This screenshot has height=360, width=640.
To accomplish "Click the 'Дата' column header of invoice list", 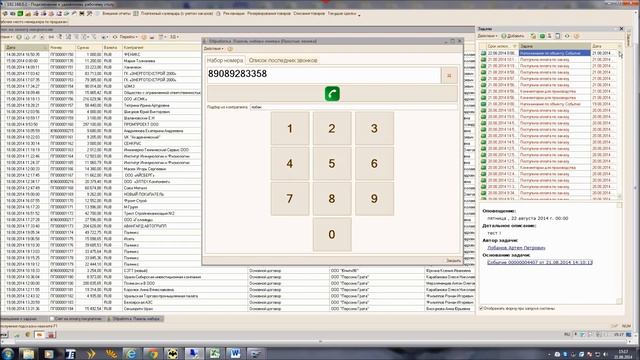I will coord(26,48).
